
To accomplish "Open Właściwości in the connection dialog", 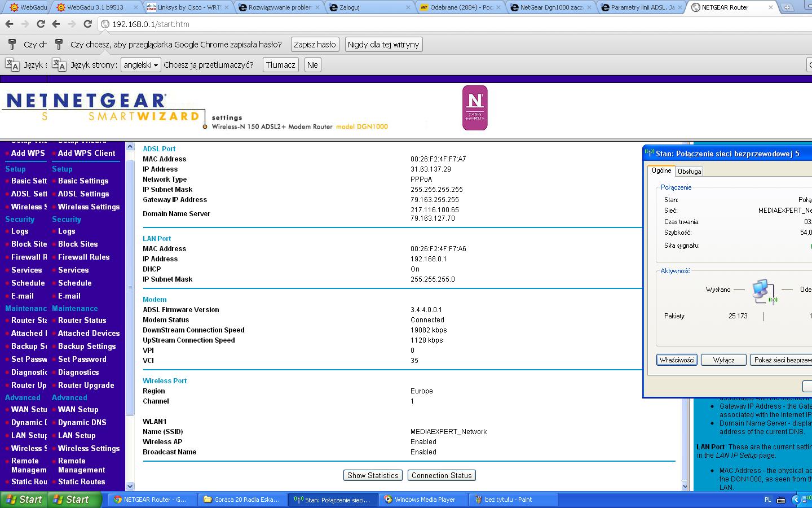I will pyautogui.click(x=677, y=360).
